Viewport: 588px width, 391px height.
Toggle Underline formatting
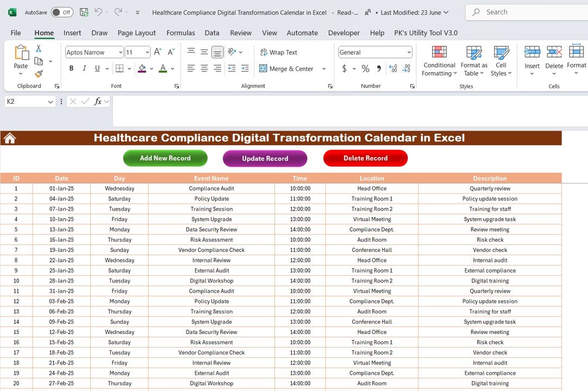pos(97,68)
